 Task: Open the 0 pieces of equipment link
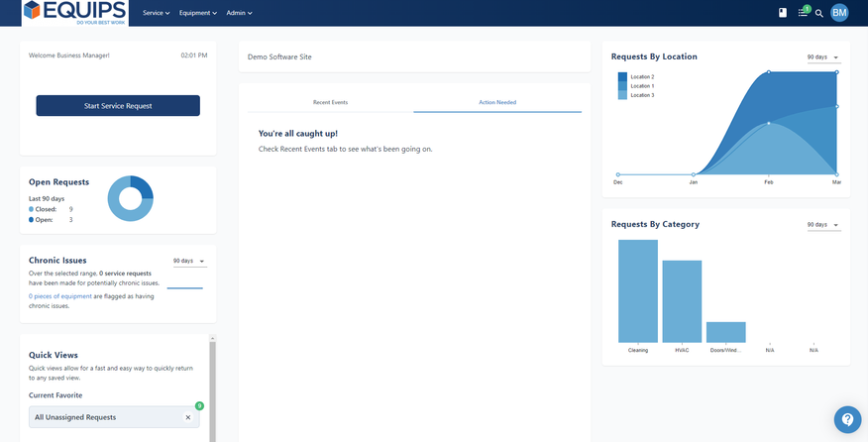[60, 296]
